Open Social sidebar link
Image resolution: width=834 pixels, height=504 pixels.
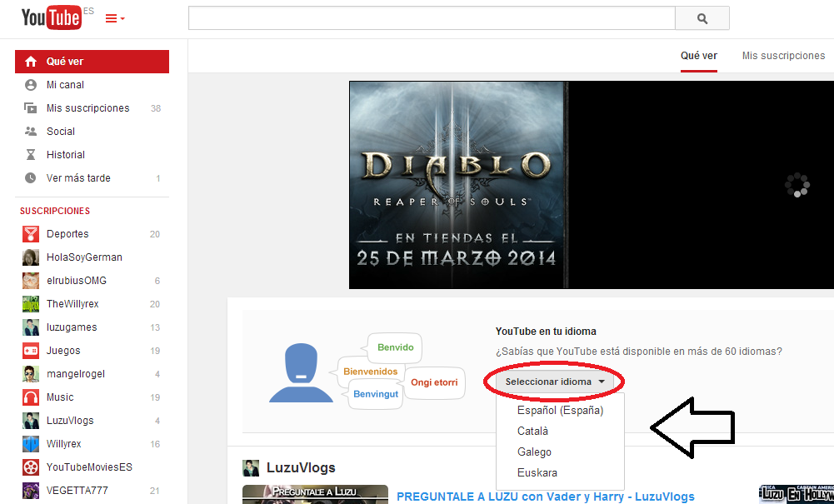[x=61, y=132]
